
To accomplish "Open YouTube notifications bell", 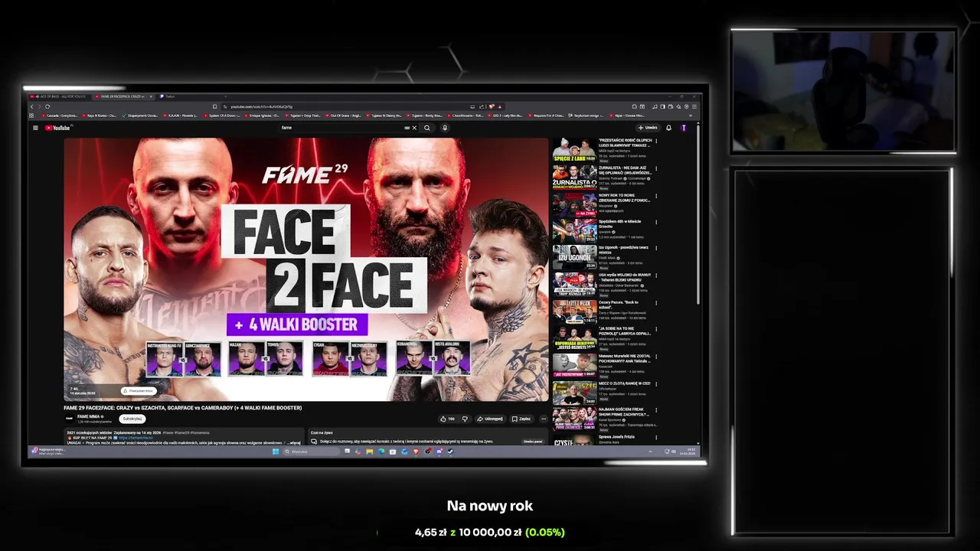I will [x=668, y=128].
